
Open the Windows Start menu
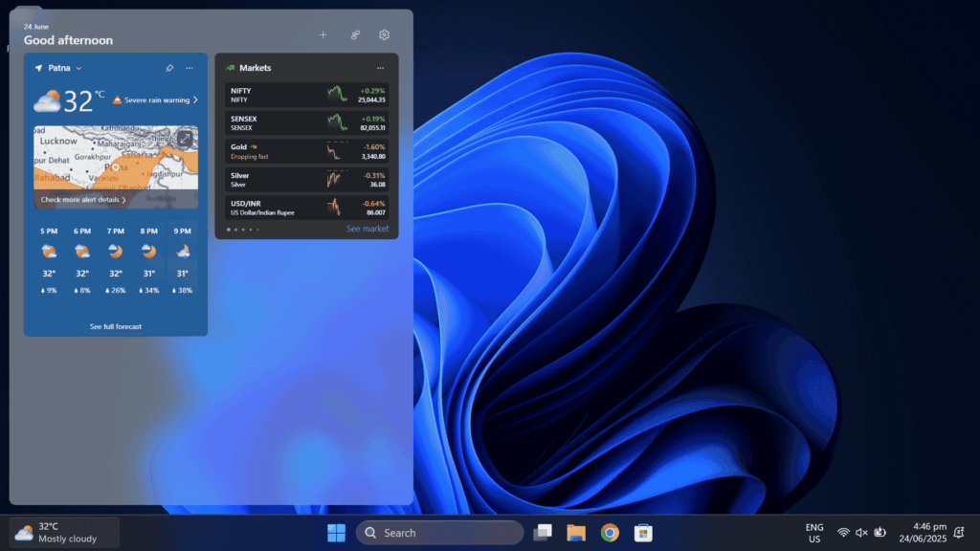336,533
